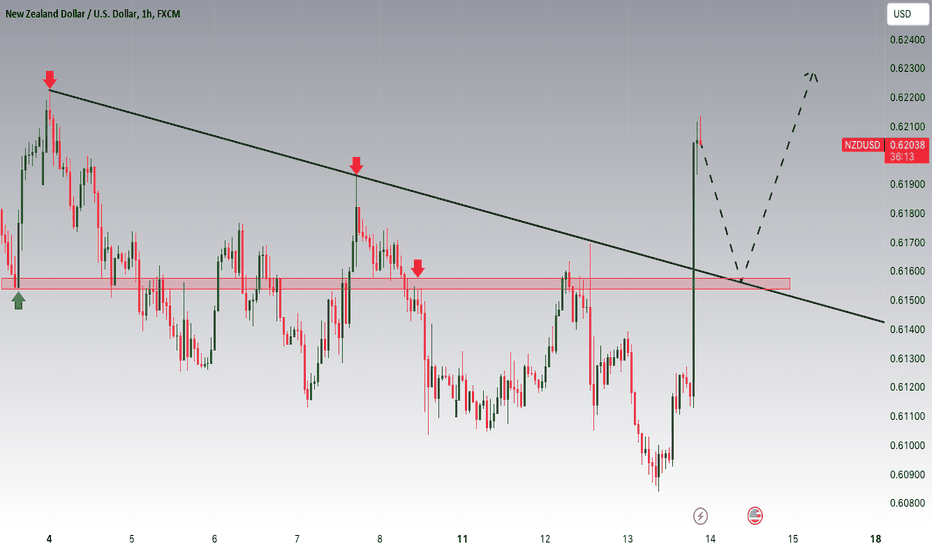Click date label 14 on time axis
Viewport: 932px width, 550px height.
[x=710, y=539]
